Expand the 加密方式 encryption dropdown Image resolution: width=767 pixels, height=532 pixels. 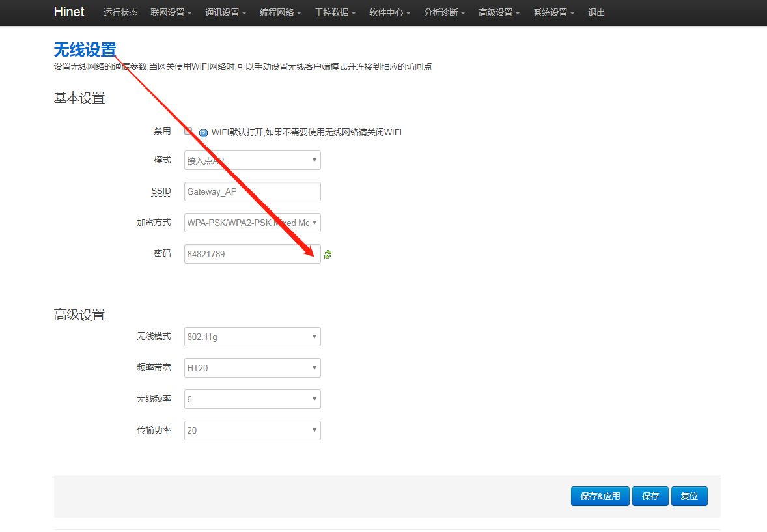coord(252,223)
